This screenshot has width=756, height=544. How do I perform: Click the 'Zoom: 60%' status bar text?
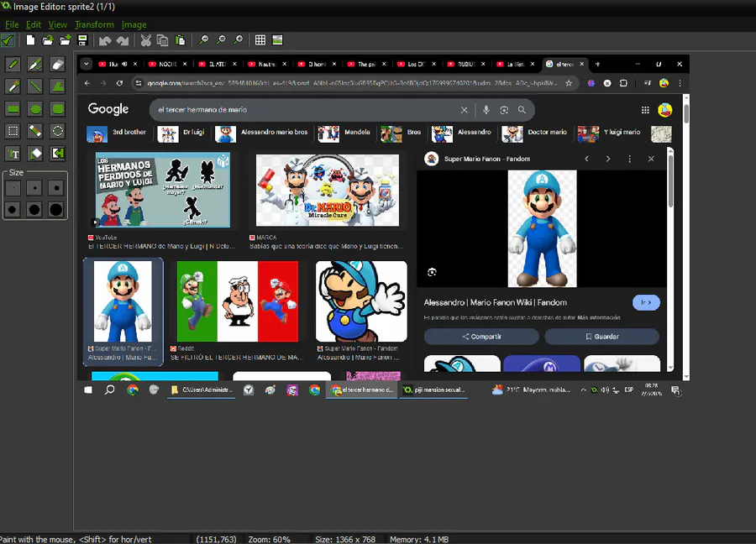click(x=269, y=539)
